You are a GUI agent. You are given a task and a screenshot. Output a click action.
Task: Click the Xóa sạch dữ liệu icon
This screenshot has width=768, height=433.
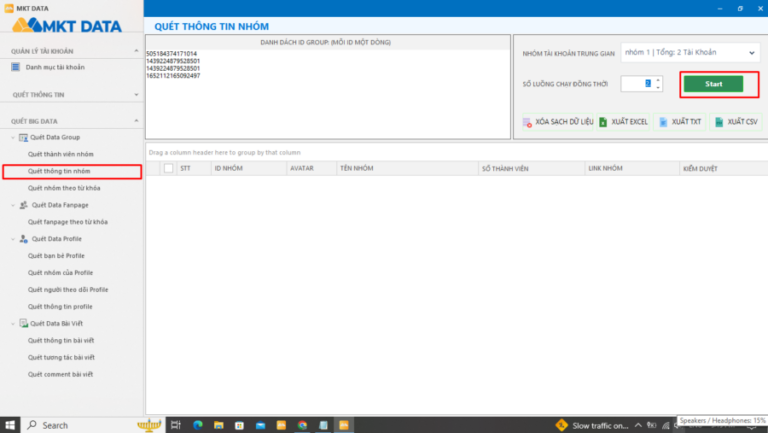526,121
